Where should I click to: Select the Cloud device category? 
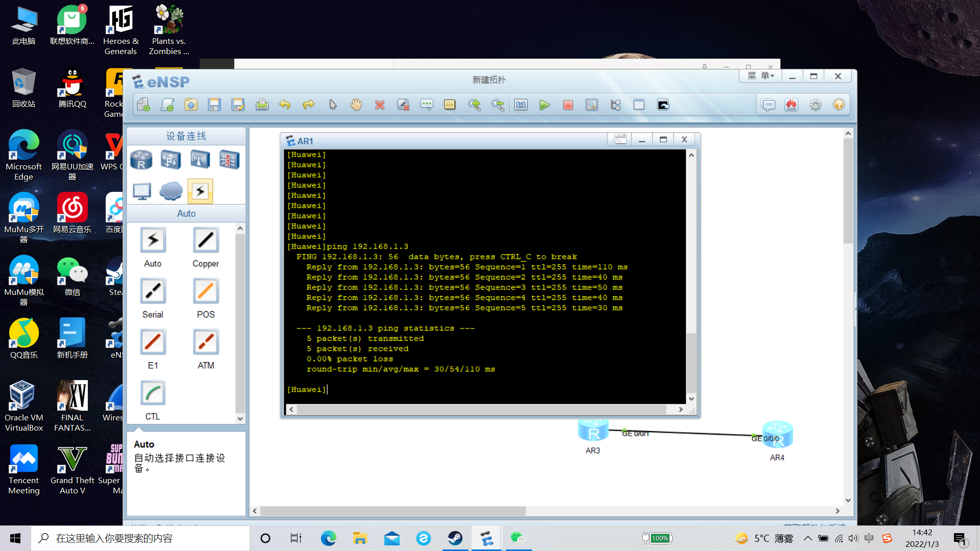170,192
